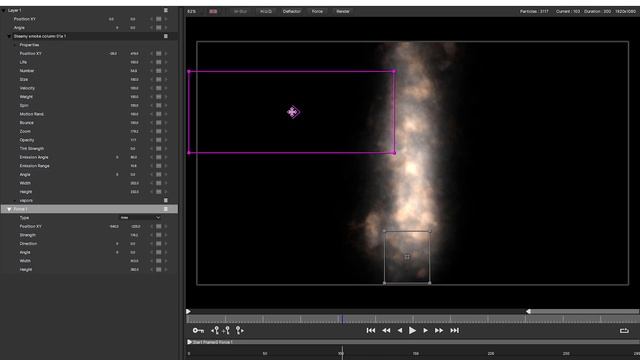Screen dimensions: 640x360
Task: Collapse the Layer 1 tree
Action: [4, 10]
